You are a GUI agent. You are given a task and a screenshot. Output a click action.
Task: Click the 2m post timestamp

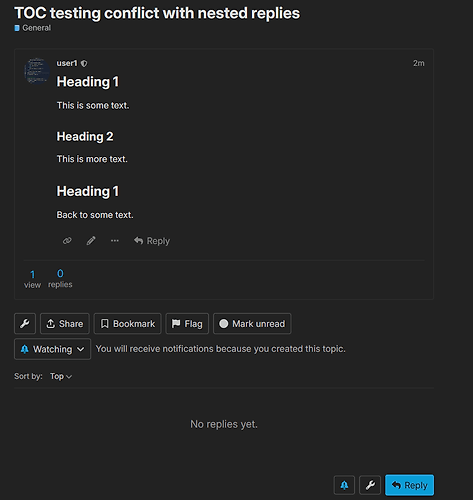coord(419,63)
